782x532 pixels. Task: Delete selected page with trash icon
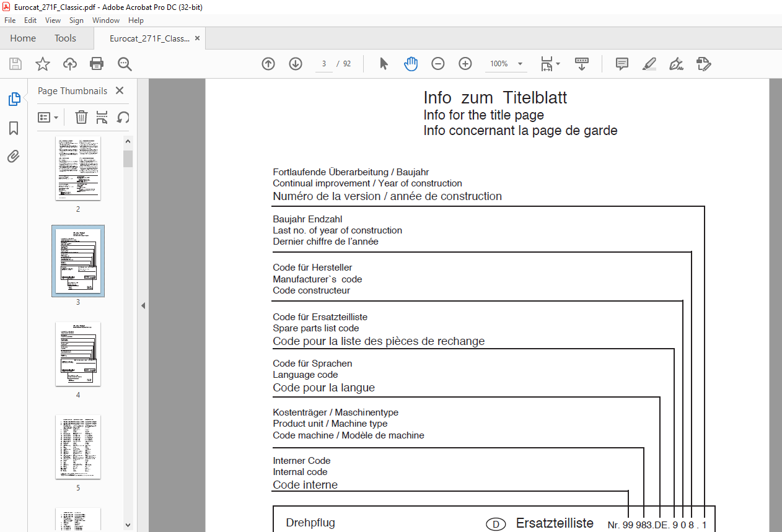[x=81, y=117]
